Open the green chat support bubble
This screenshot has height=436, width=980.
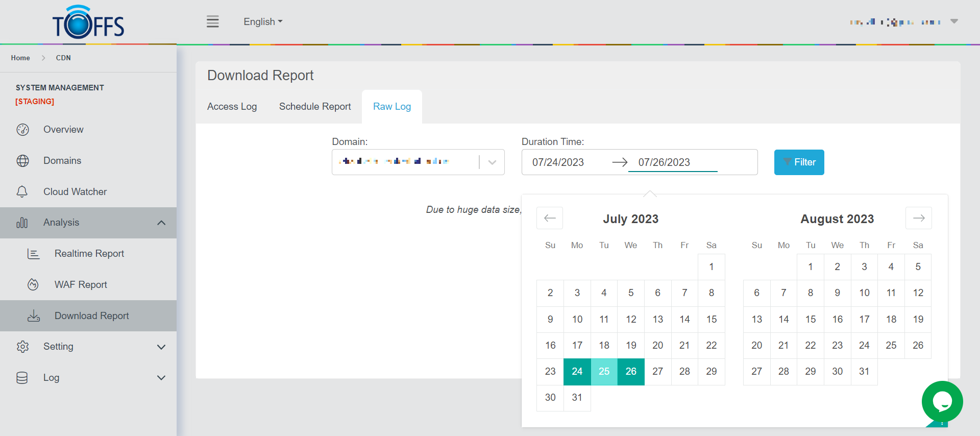pyautogui.click(x=942, y=402)
